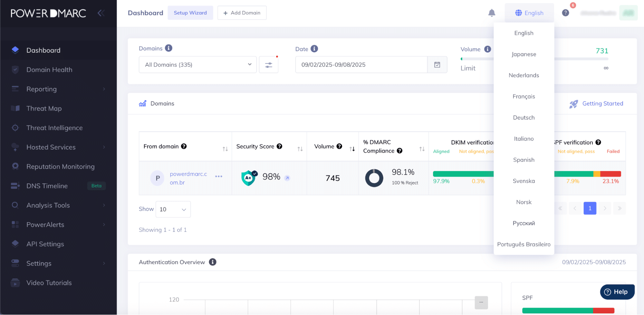Show info about Volume

[x=487, y=49]
